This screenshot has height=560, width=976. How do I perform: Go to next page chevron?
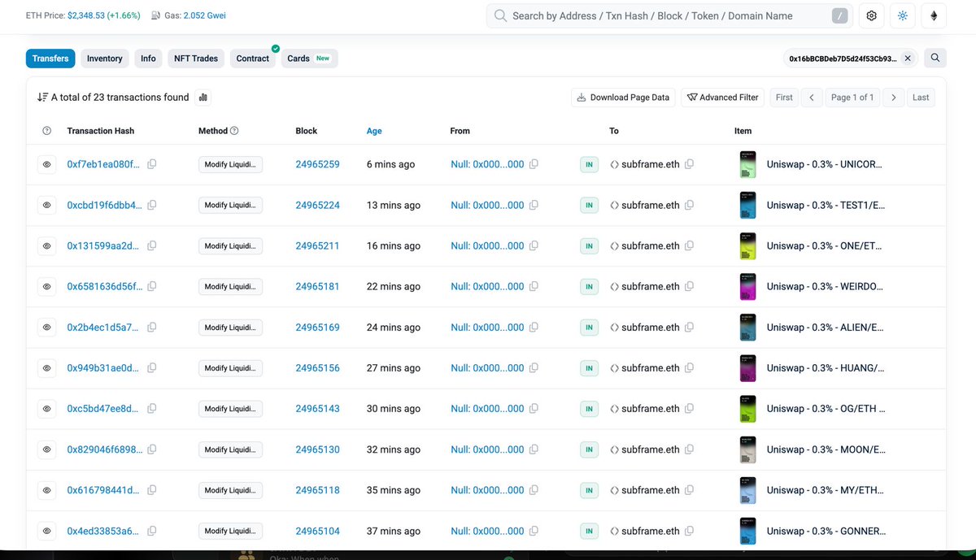[x=893, y=98]
